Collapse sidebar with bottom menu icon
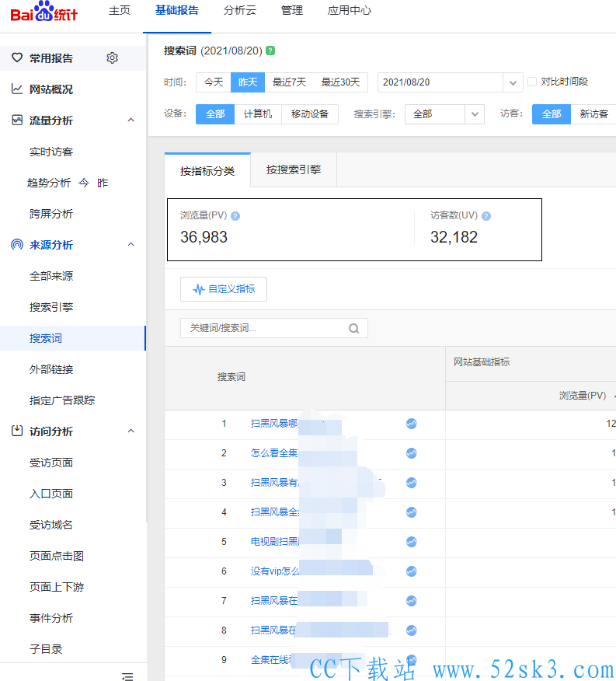The width and height of the screenshot is (616, 681). [127, 676]
